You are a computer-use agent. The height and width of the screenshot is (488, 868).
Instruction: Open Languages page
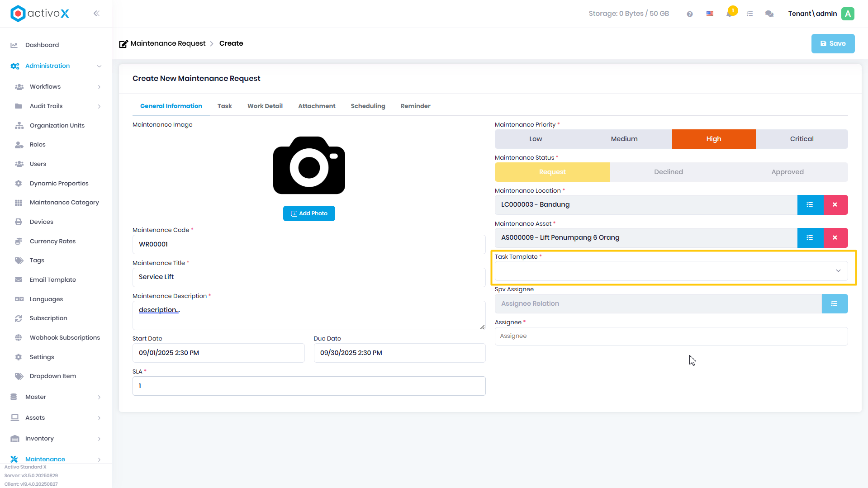pos(46,299)
